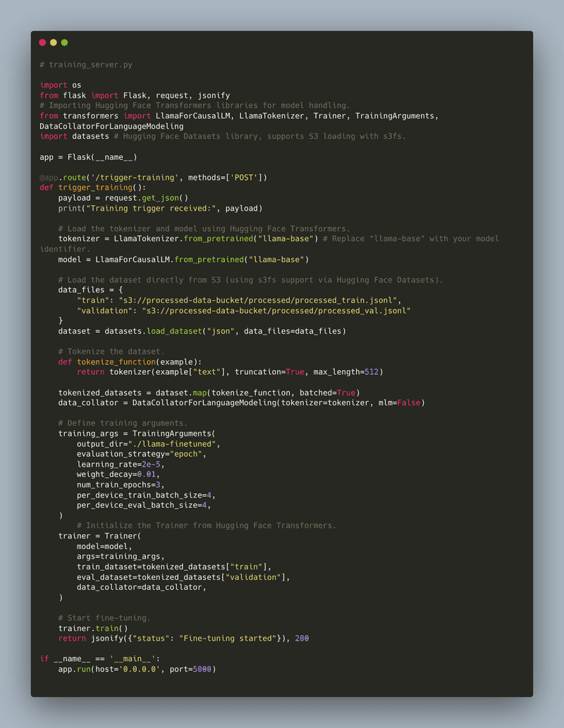Viewport: 564px width, 728px height.
Task: Click 'per_device_train_batch_size=4' argument
Action: (147, 495)
